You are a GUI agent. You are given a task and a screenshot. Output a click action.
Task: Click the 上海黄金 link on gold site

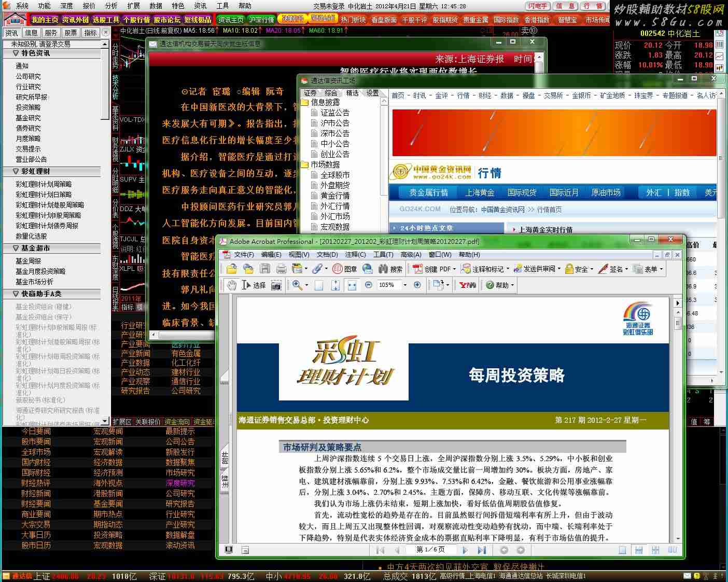[479, 192]
